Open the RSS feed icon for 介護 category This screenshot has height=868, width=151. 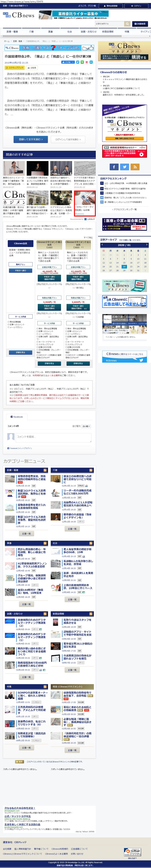point(91,470)
